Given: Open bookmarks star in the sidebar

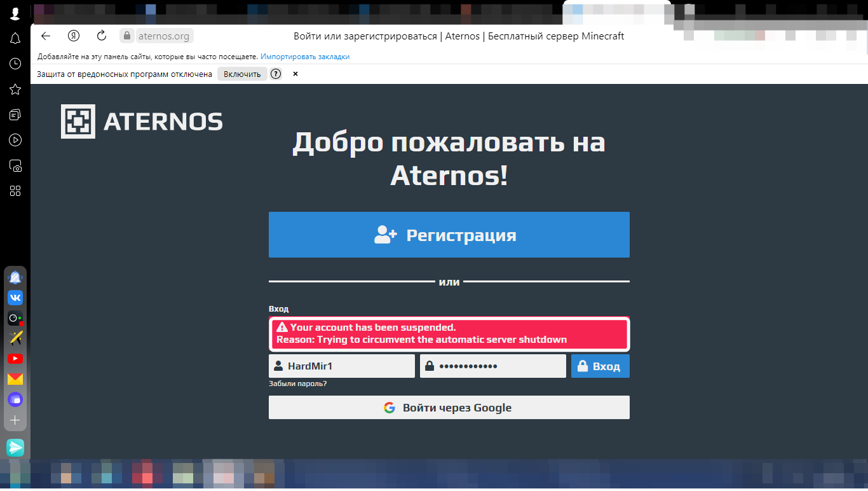Looking at the screenshot, I should [x=15, y=89].
